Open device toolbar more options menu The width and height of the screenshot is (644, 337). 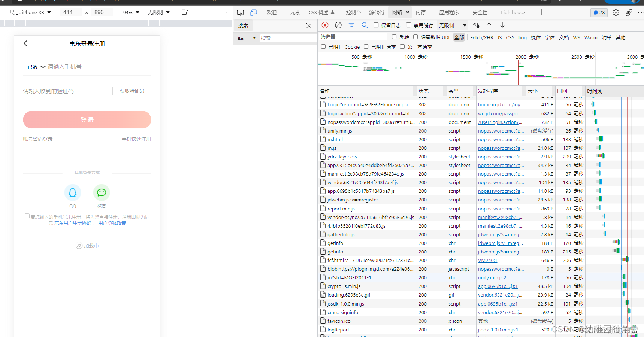point(224,12)
